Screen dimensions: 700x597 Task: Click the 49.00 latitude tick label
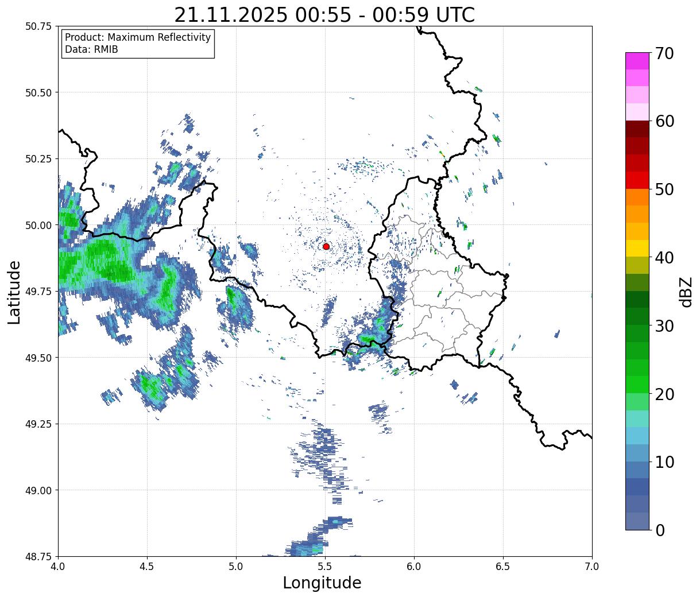pyautogui.click(x=38, y=490)
